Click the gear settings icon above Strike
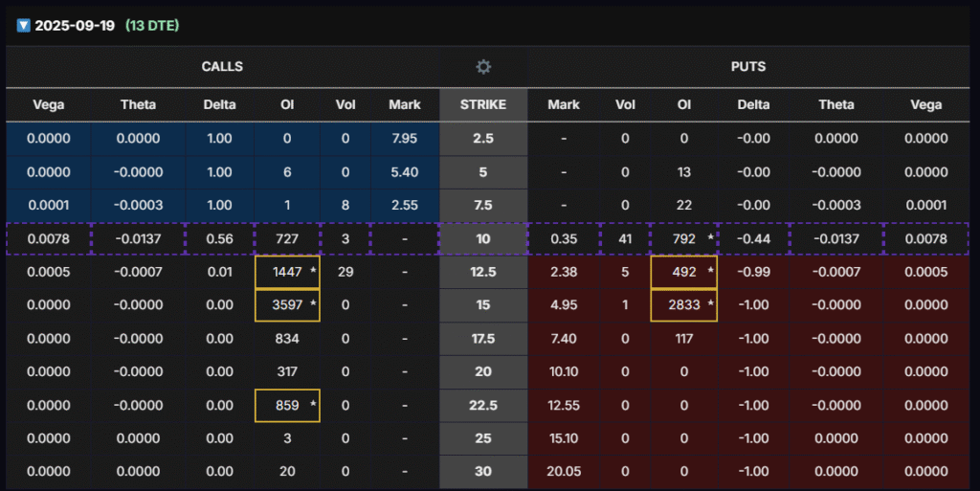 [483, 67]
